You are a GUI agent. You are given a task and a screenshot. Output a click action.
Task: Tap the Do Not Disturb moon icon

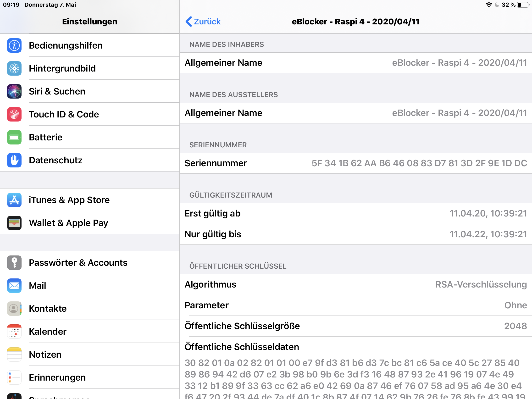tap(497, 5)
